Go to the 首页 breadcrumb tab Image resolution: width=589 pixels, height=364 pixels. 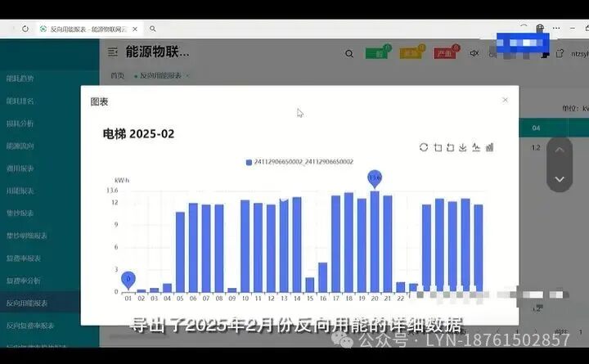(x=117, y=75)
